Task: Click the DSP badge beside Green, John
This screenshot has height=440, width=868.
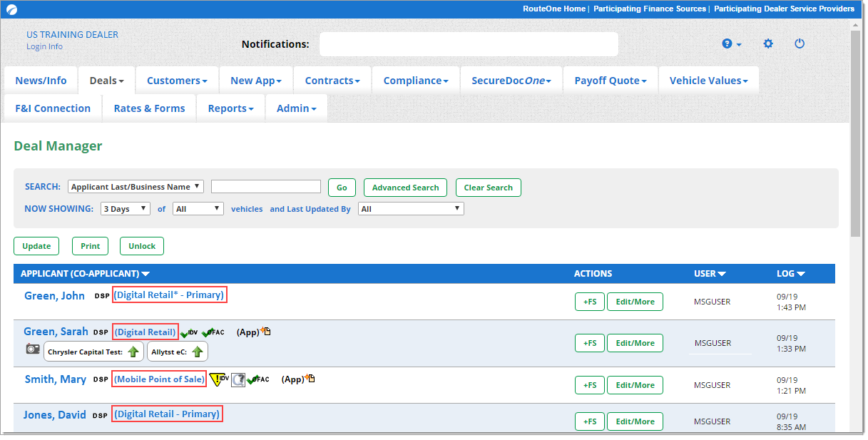Action: [x=102, y=296]
